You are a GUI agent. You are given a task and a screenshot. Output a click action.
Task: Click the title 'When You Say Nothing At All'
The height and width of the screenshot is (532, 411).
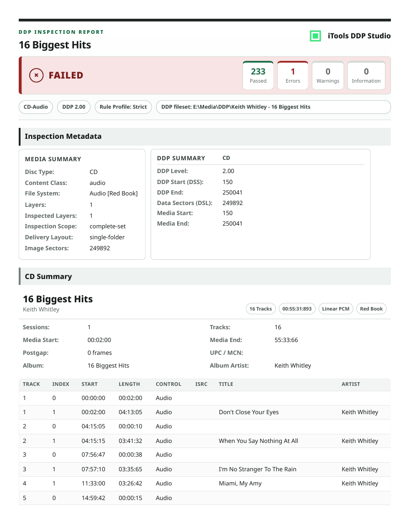tap(258, 441)
